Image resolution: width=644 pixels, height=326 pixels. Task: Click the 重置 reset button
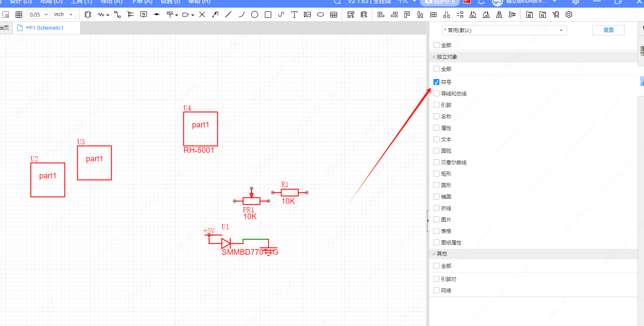pos(608,30)
